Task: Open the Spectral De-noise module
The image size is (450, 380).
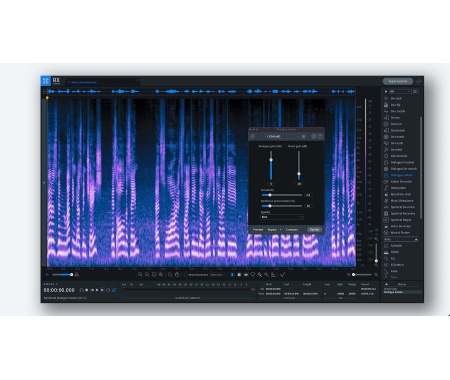Action: coord(402,207)
